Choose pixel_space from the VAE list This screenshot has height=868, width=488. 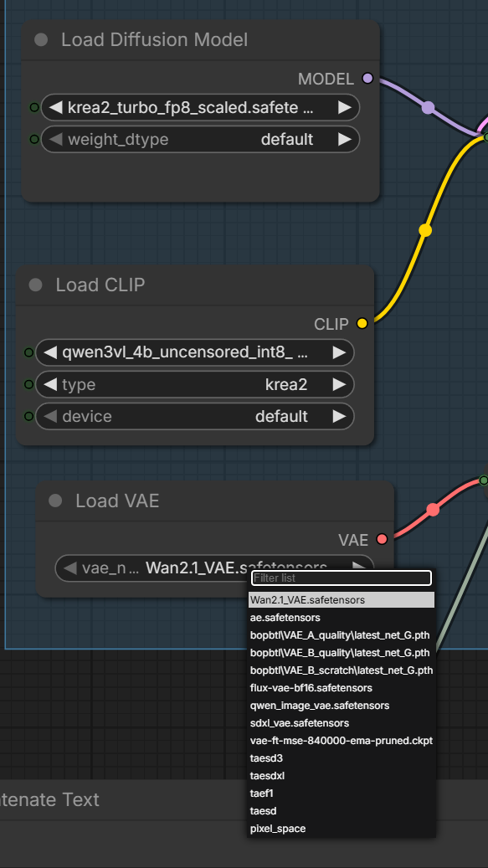342,829
